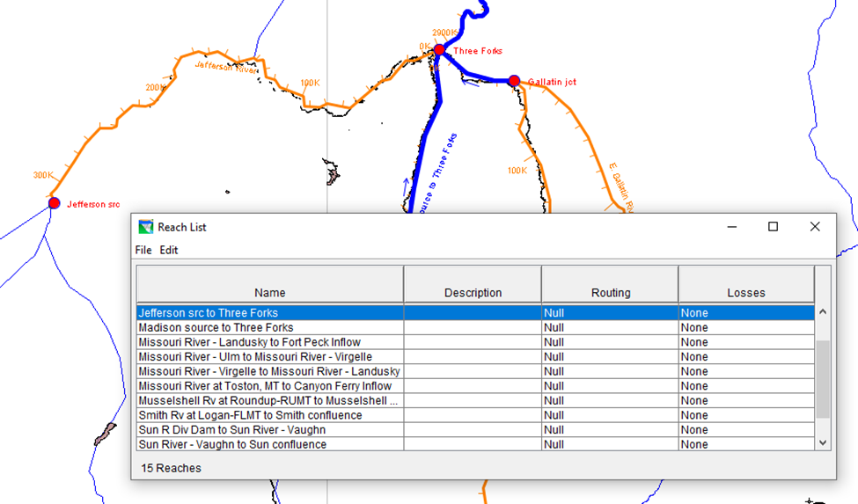Select Sun R Div Dam to Sun River row
The image size is (858, 504).
coord(270,430)
